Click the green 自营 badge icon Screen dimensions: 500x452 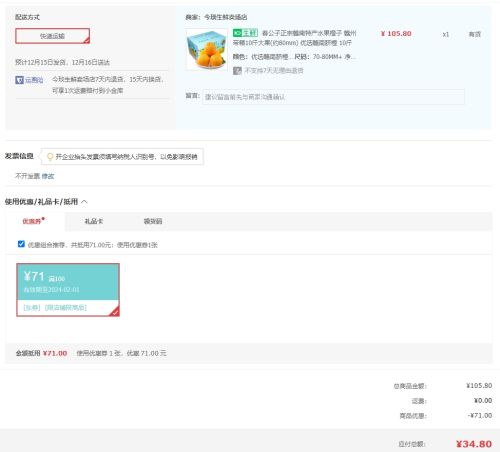point(245,33)
